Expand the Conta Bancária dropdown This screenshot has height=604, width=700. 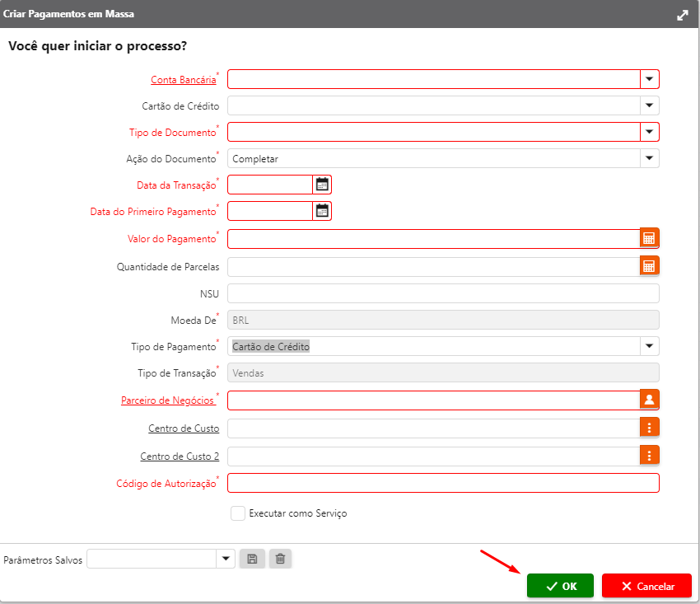coord(649,79)
